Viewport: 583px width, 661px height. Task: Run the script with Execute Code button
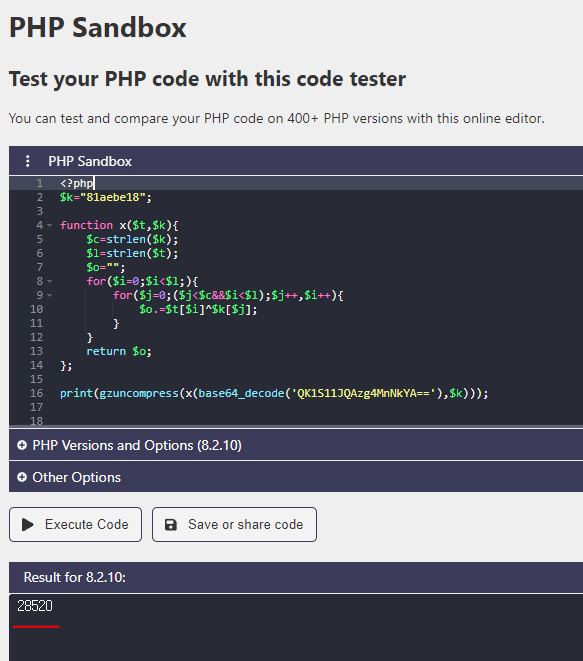tap(75, 524)
